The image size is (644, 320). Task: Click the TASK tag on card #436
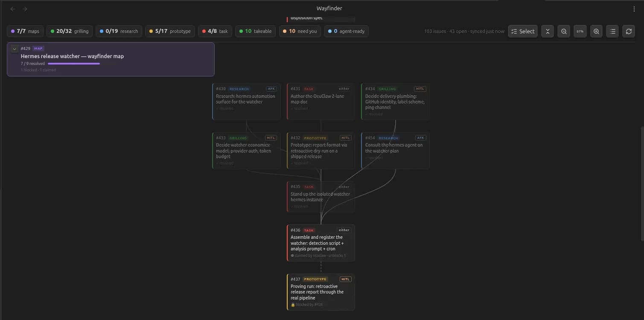309,230
